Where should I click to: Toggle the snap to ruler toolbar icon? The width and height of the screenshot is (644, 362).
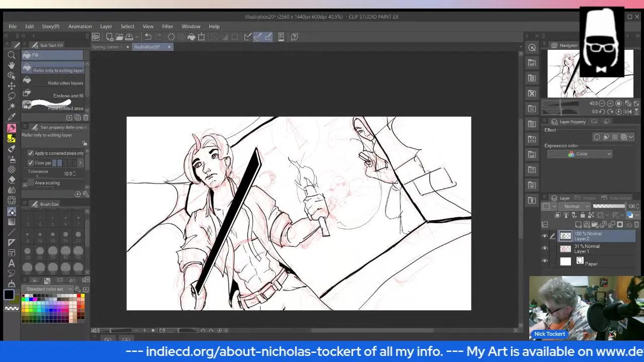click(x=248, y=37)
